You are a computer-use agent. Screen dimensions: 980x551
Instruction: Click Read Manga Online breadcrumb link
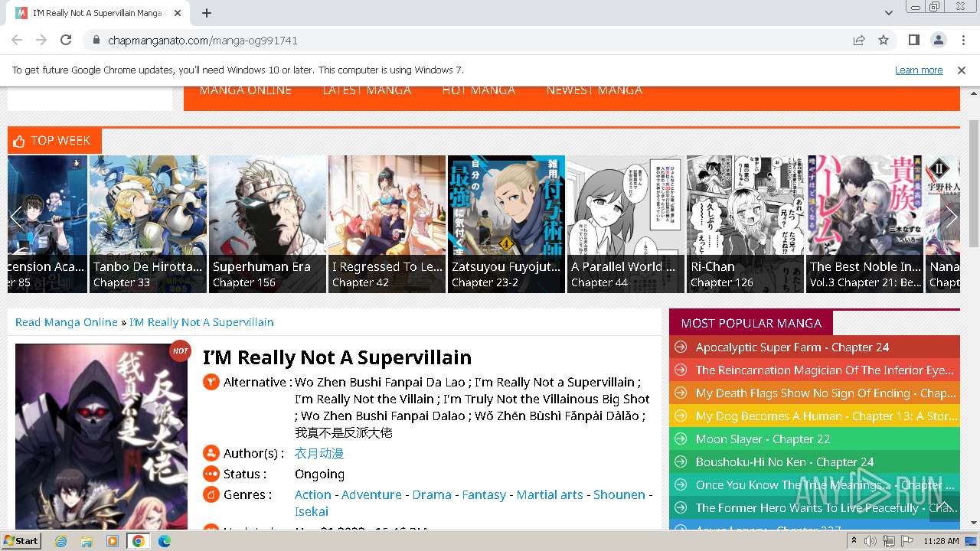(x=67, y=322)
